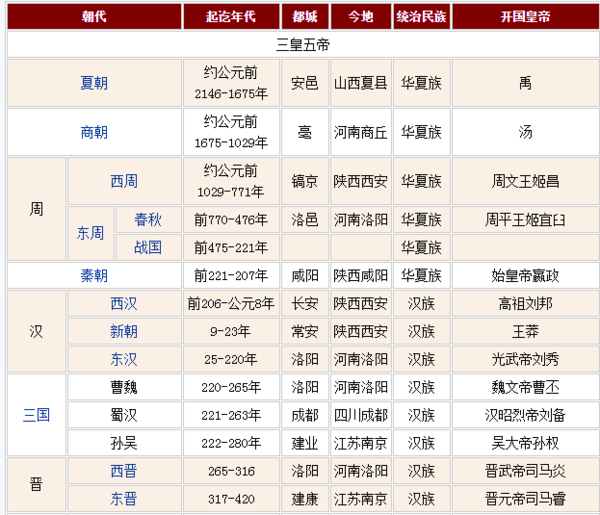Click the 统治民族 column header
This screenshot has height=515, width=600.
pos(422,16)
